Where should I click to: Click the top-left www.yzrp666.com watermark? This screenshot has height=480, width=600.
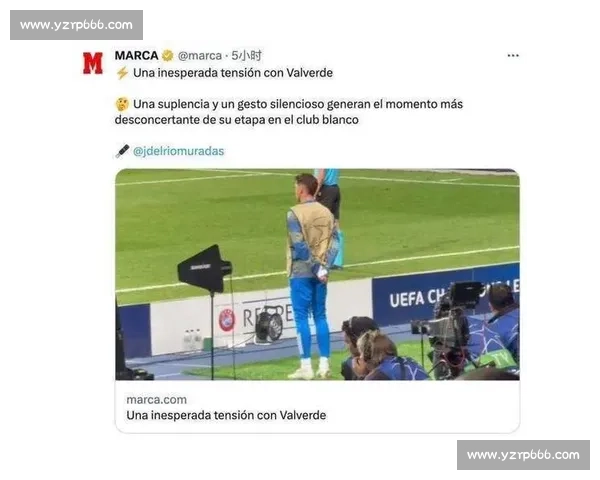click(77, 25)
